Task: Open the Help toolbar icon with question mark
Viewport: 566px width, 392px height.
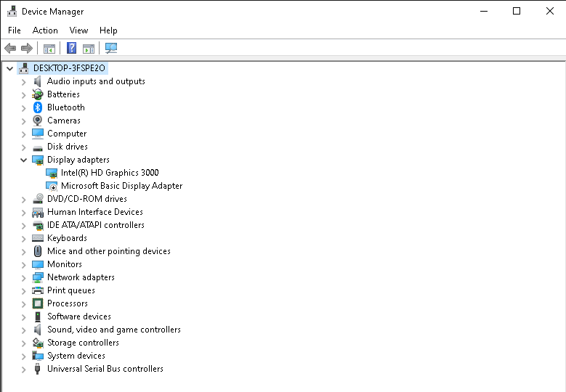Action: [72, 48]
